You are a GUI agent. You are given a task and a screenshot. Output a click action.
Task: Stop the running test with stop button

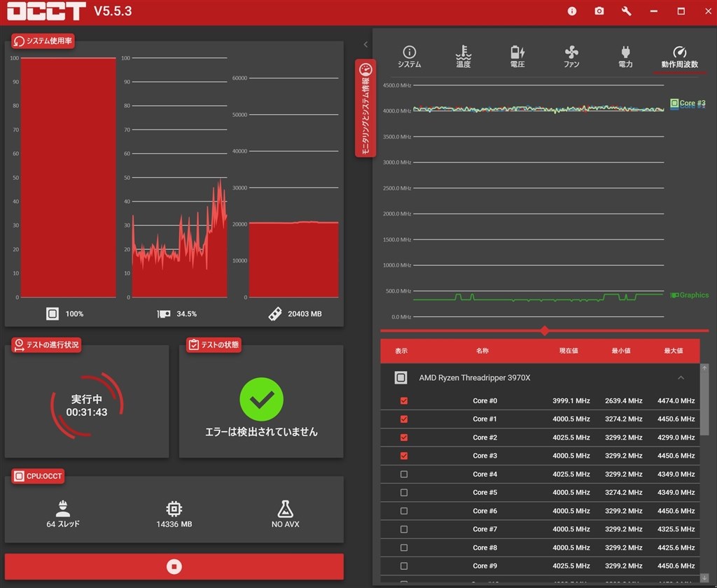[174, 566]
